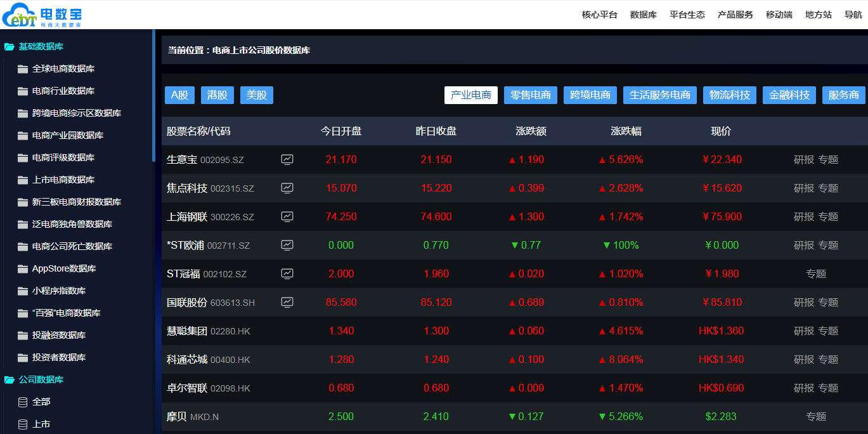Viewport: 868px width, 434px height.
Task: Open the chart icon for 焦点科技
Action: [x=287, y=188]
